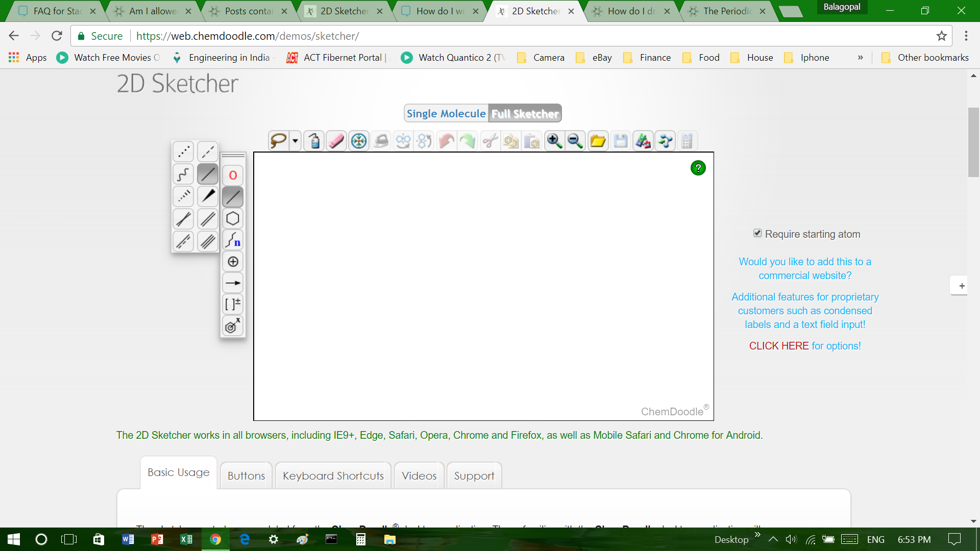Click the Open file folder icon
This screenshot has width=980, height=551.
tap(598, 141)
